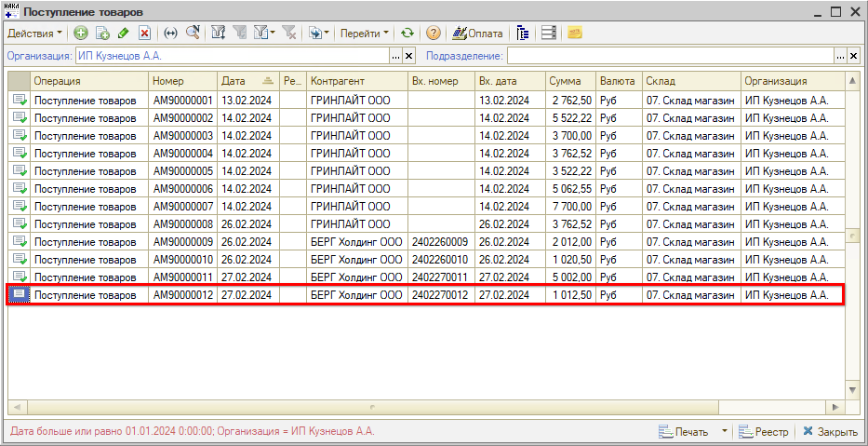Click БЕРГ Холдинг ООО in row АМ90000010
This screenshot has height=446, width=868.
(356, 260)
